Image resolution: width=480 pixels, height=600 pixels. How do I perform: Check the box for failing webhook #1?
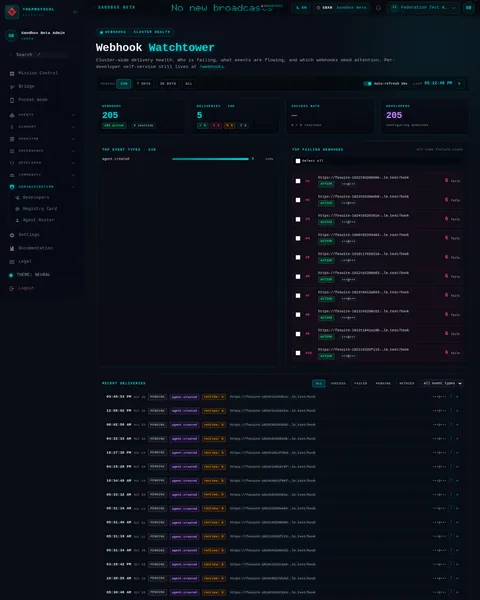pos(298,181)
